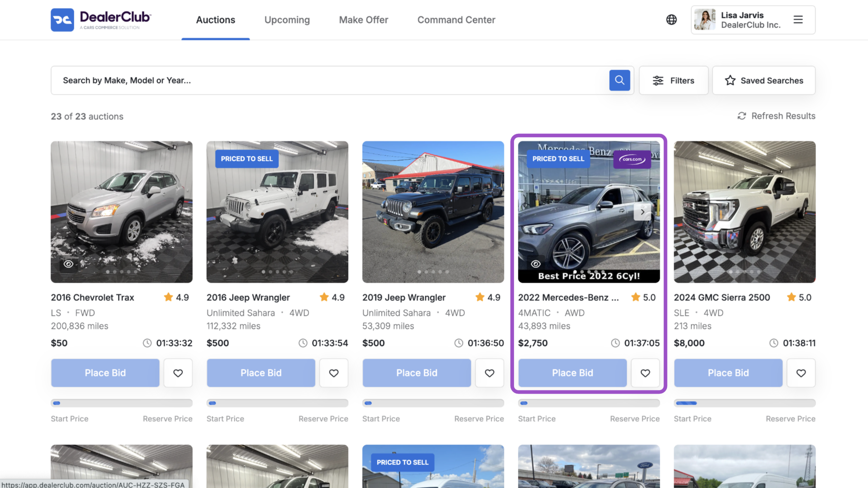This screenshot has width=868, height=488.
Task: Click the '2016 Chevrolet Trax' title
Action: pos(93,297)
